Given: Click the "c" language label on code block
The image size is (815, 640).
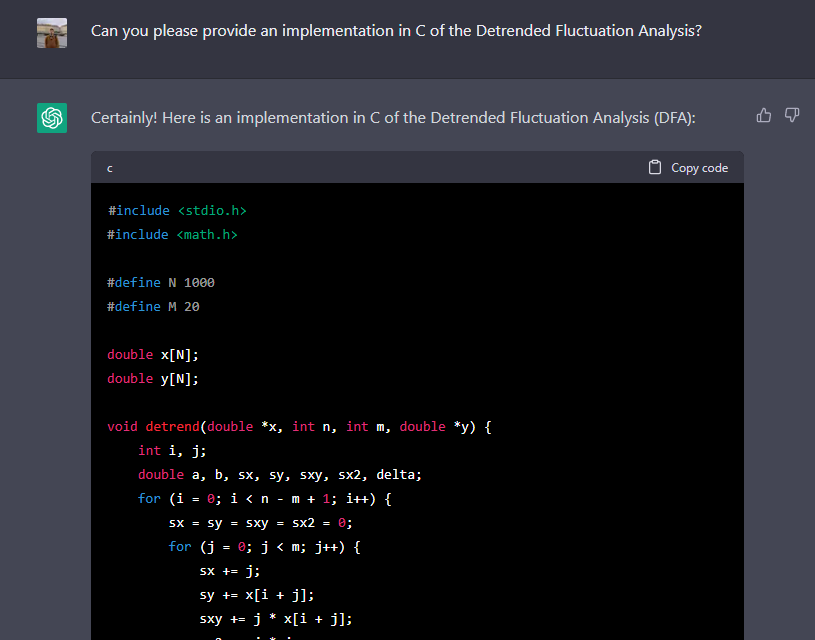Looking at the screenshot, I should (110, 168).
